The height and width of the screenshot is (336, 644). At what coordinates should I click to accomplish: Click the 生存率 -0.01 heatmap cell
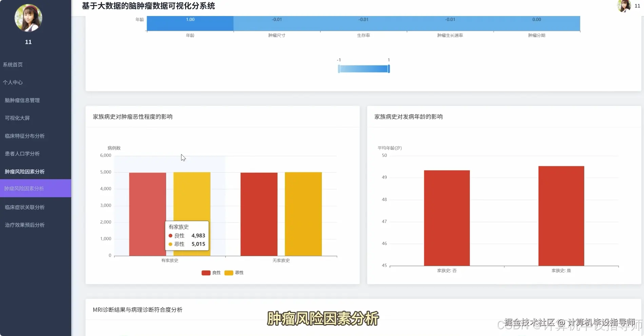click(364, 23)
